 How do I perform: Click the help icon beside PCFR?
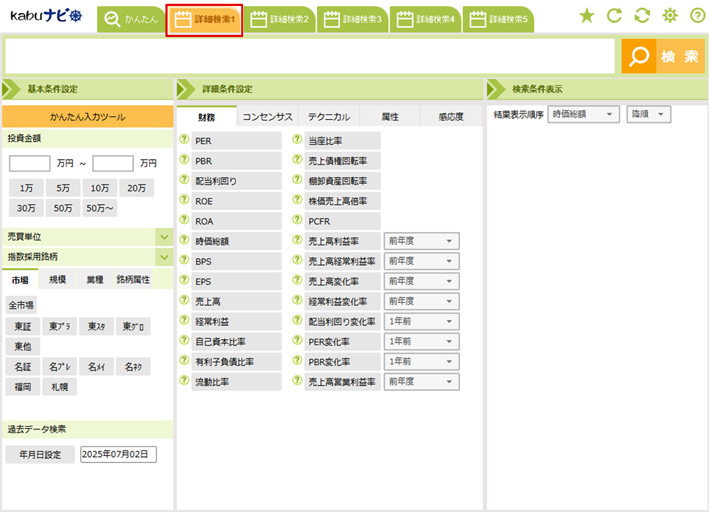pos(297,220)
